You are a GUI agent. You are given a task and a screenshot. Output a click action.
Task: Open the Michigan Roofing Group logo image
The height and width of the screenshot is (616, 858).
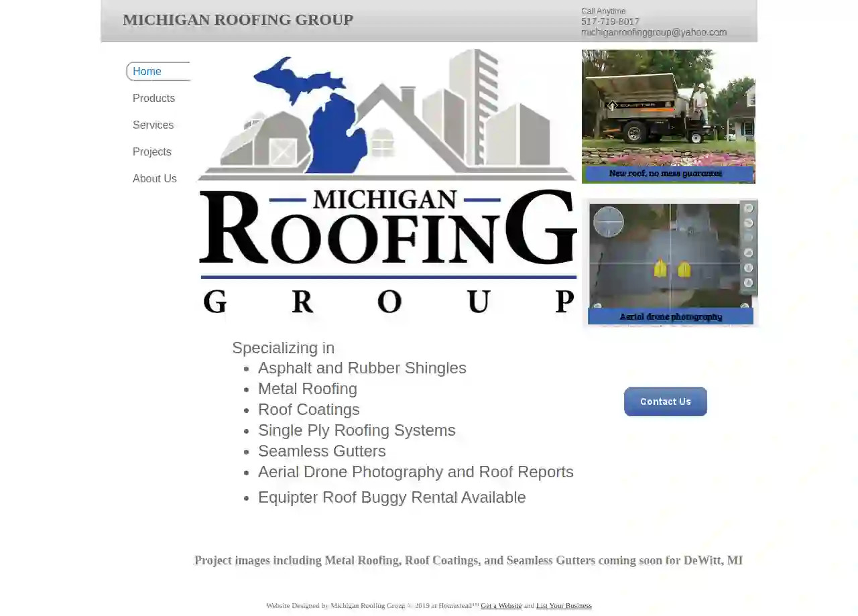(387, 182)
